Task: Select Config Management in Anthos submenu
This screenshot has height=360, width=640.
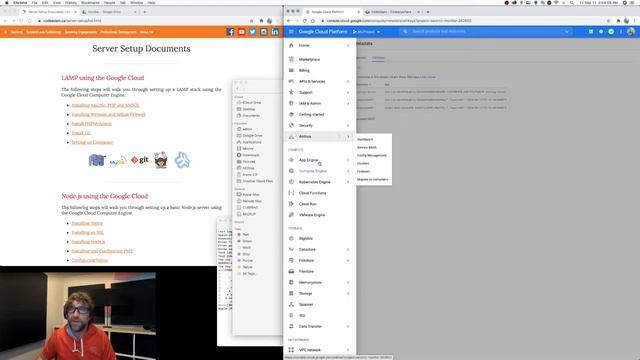Action: [x=371, y=156]
